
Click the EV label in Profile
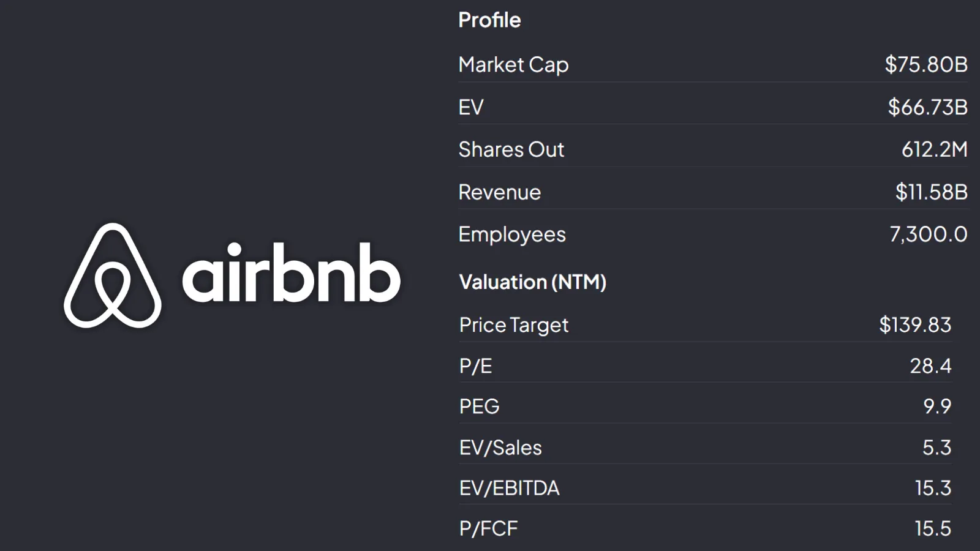pos(471,107)
